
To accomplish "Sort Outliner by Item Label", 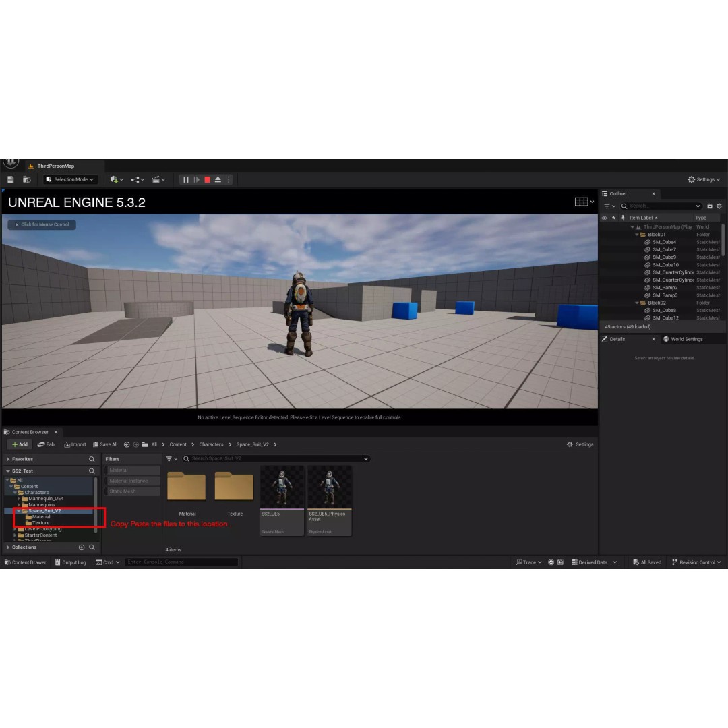I will point(643,218).
